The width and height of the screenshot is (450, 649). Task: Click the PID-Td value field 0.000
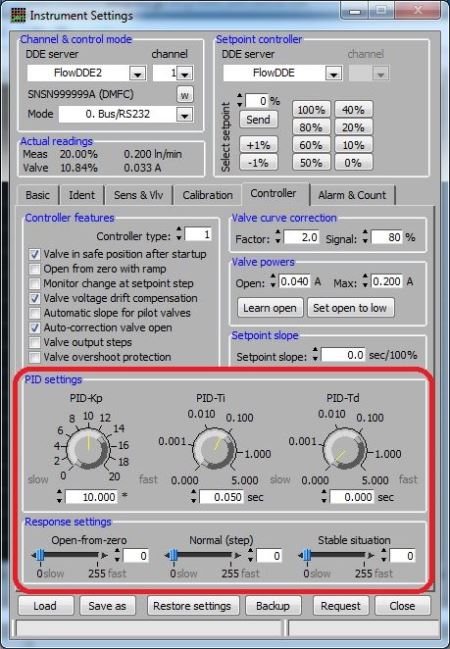[x=352, y=497]
